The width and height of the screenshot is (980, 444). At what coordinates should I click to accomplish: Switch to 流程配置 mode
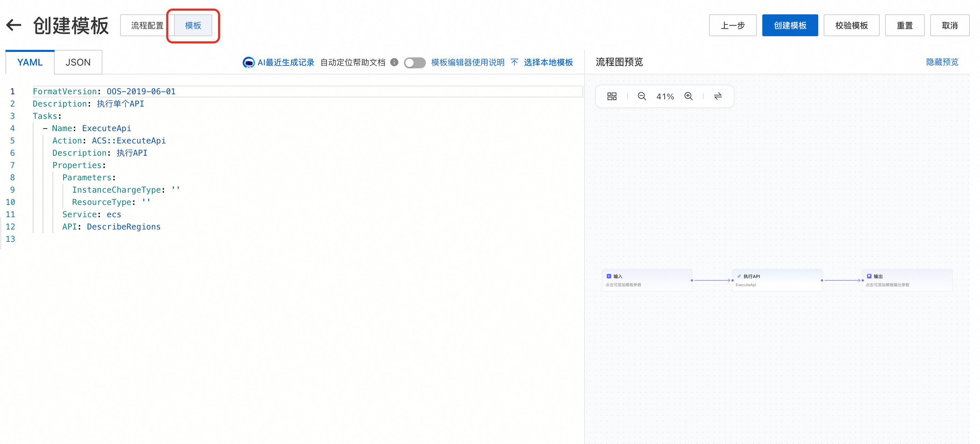[x=147, y=26]
